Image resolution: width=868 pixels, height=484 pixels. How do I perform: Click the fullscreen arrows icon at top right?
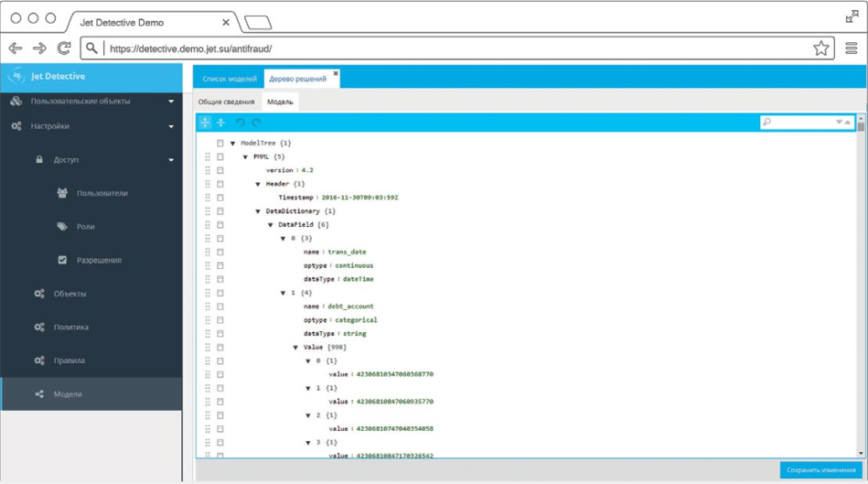(x=852, y=17)
